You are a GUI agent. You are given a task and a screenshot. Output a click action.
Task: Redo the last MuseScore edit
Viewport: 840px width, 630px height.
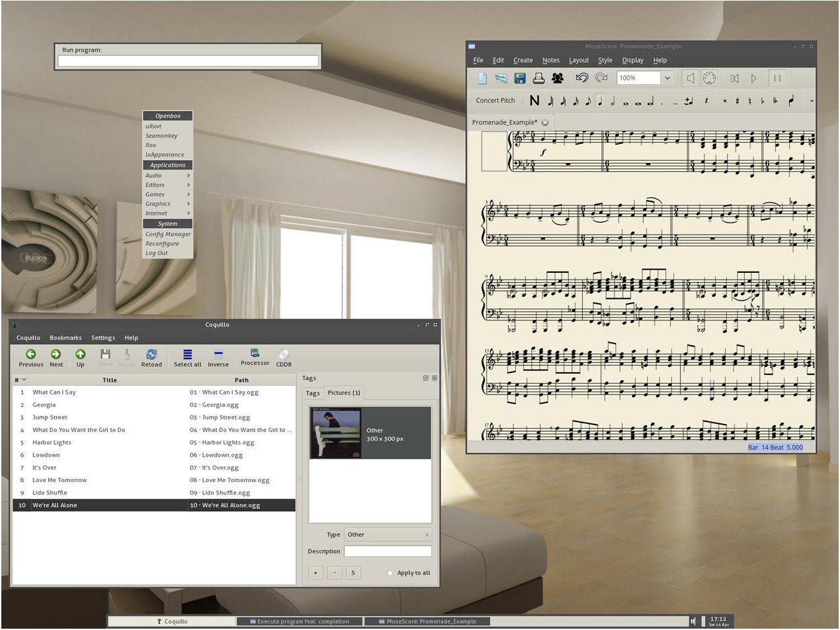(601, 78)
